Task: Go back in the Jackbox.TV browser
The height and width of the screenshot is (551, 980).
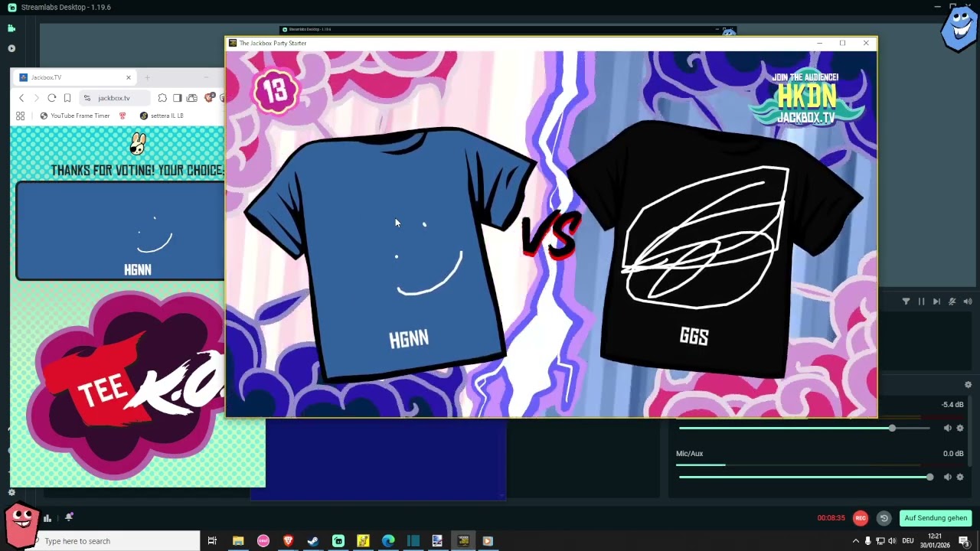Action: click(x=21, y=98)
